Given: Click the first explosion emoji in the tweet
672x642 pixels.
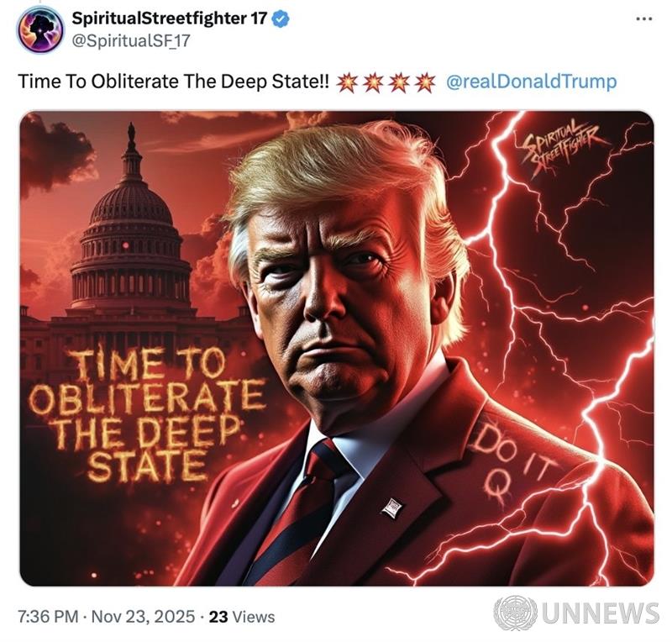Looking at the screenshot, I should pyautogui.click(x=346, y=82).
